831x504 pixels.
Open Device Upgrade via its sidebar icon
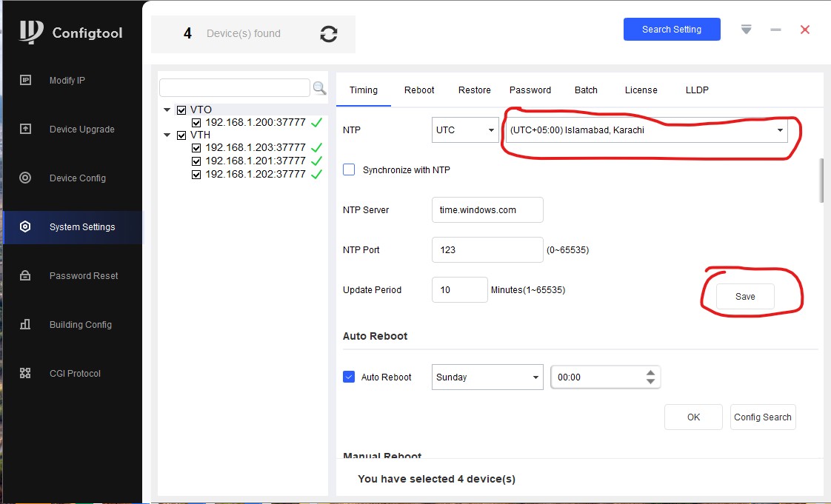point(25,129)
